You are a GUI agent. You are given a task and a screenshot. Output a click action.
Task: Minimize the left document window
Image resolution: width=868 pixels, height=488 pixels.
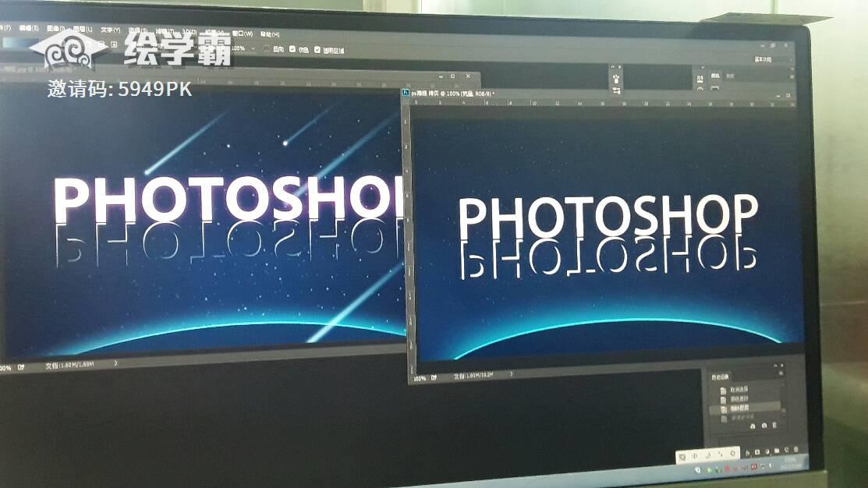point(441,76)
